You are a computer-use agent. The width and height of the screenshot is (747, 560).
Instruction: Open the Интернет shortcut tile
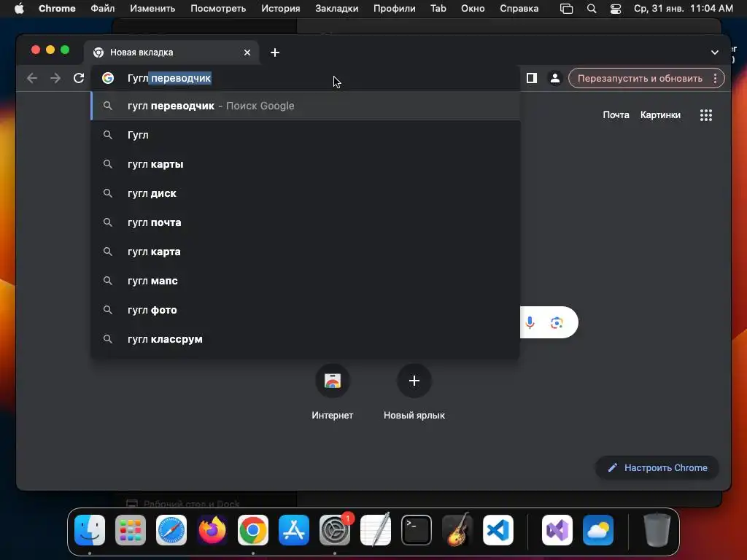coord(333,392)
